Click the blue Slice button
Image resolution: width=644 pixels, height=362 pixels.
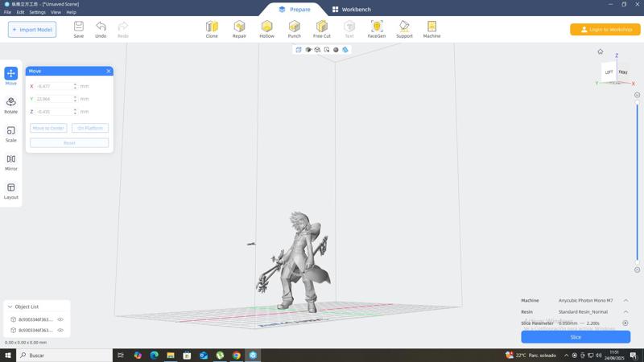(576, 337)
